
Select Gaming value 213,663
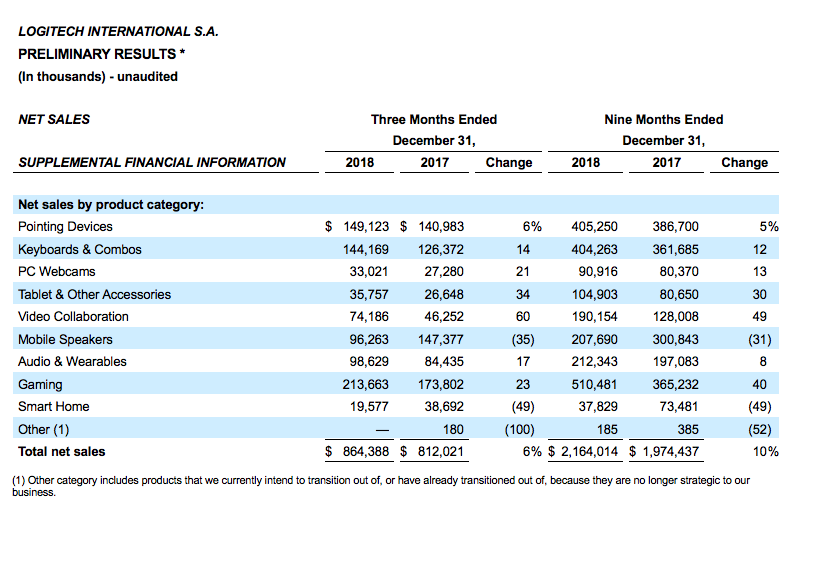366,385
